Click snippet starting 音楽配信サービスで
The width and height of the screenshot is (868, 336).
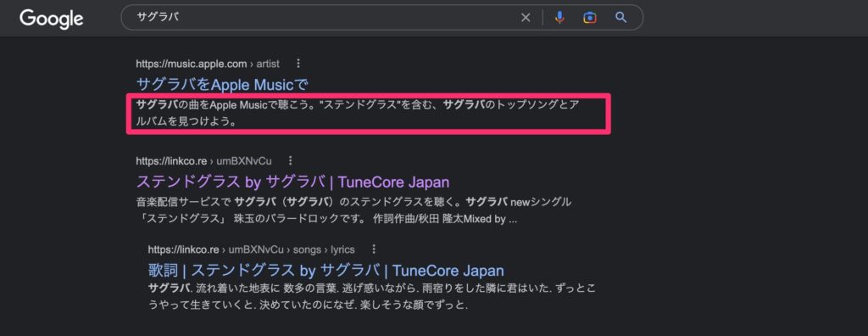tap(353, 210)
